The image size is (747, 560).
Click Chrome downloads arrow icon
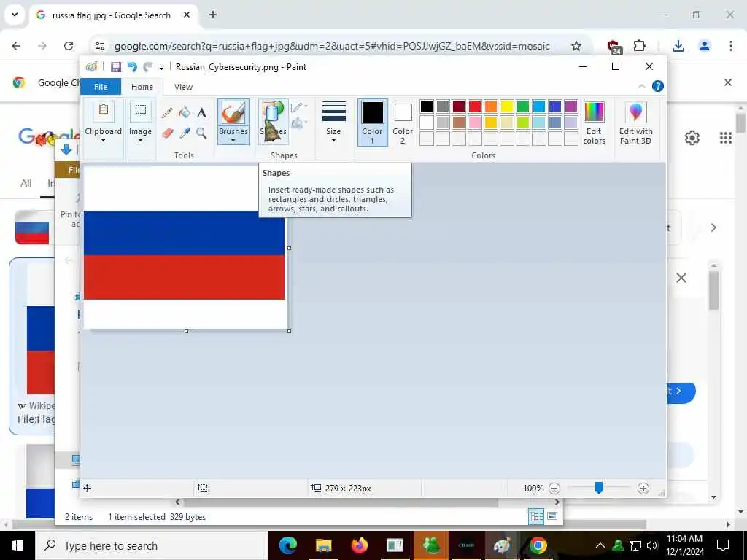coord(678,46)
